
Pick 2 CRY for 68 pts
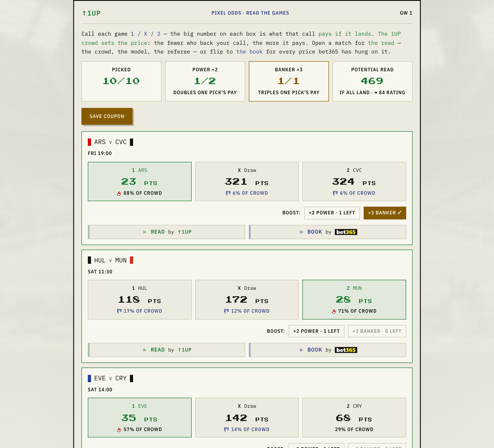pos(354,418)
